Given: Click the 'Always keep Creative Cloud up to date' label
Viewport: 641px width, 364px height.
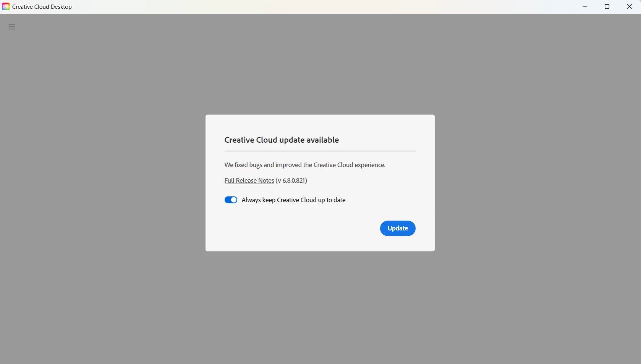Looking at the screenshot, I should (x=293, y=200).
